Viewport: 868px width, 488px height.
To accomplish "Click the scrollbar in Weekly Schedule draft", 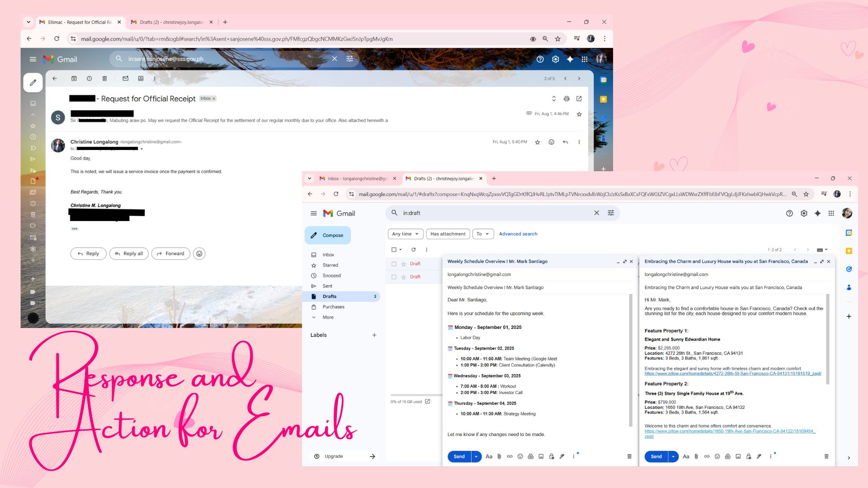I will point(631,359).
